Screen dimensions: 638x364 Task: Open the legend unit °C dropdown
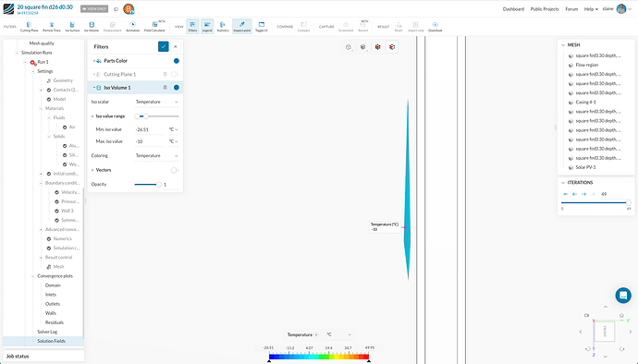click(x=338, y=334)
